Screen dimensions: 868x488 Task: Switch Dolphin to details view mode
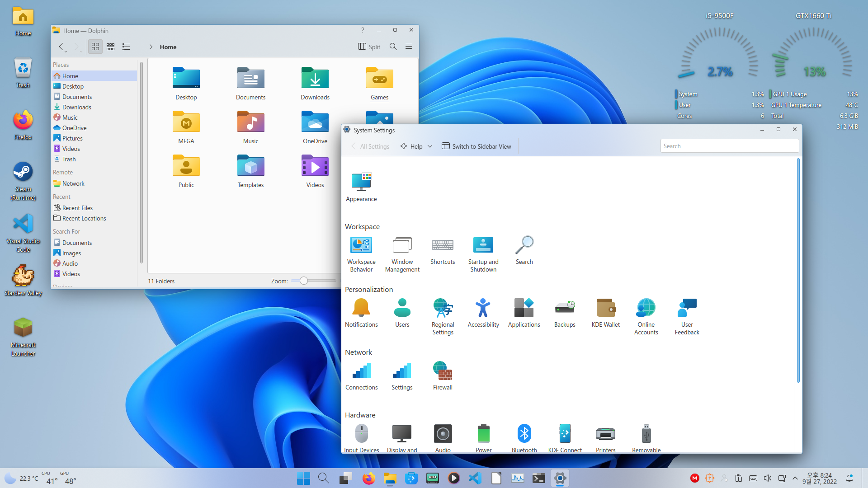point(126,47)
